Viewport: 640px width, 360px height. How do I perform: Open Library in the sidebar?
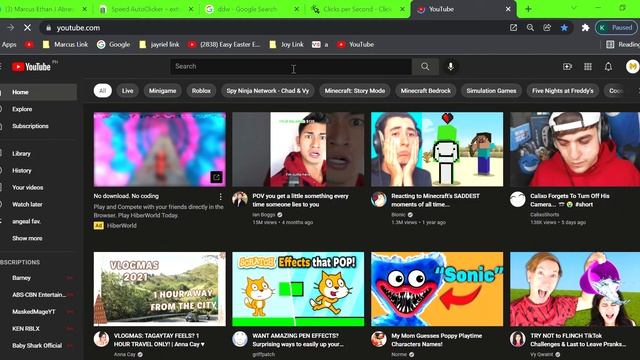click(38, 153)
